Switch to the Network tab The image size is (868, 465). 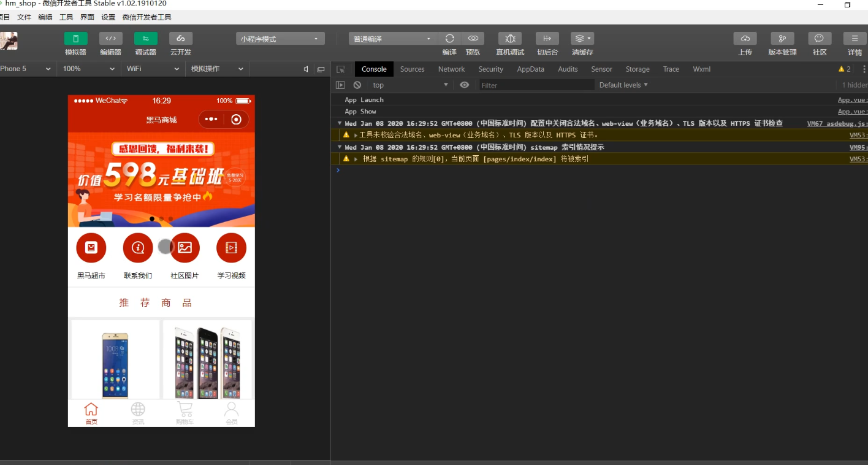pos(452,69)
